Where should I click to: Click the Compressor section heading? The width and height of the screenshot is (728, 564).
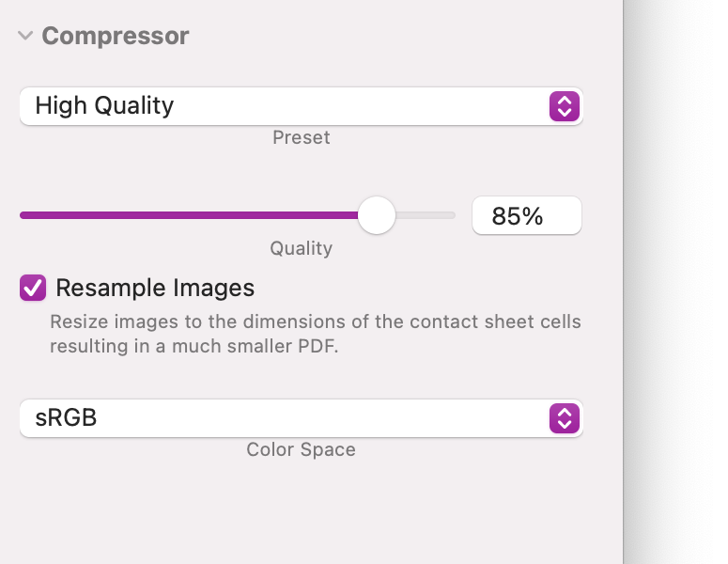click(116, 37)
